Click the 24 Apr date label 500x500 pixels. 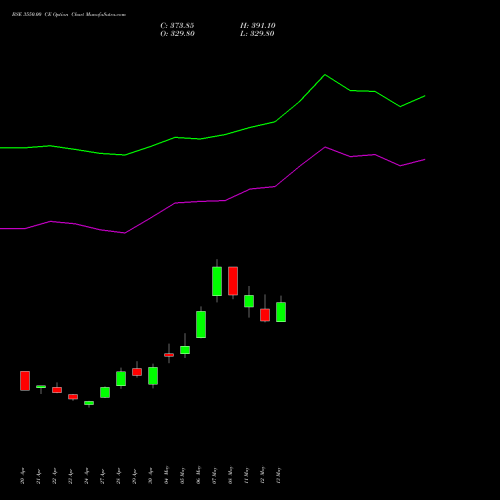coord(86,476)
